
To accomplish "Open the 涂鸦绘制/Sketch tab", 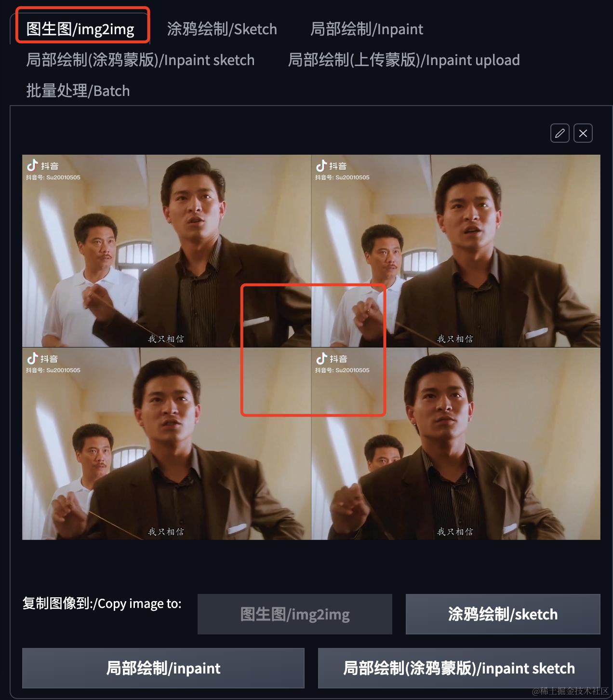I will pos(222,29).
